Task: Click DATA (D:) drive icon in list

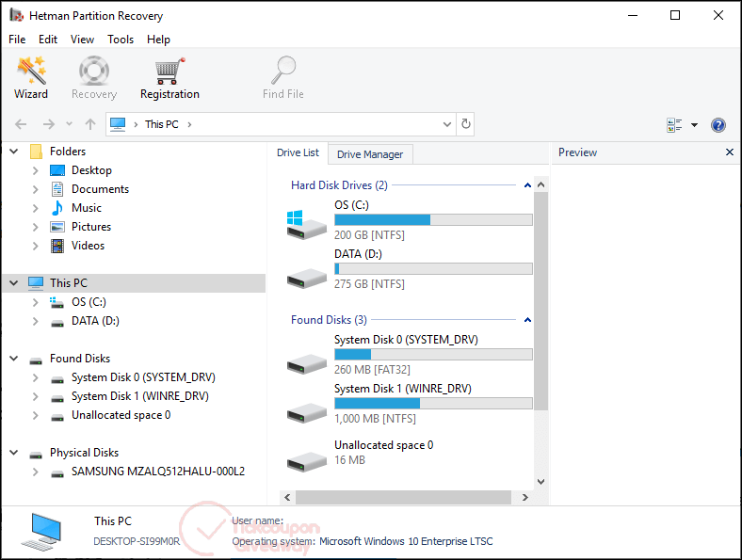Action: [306, 278]
